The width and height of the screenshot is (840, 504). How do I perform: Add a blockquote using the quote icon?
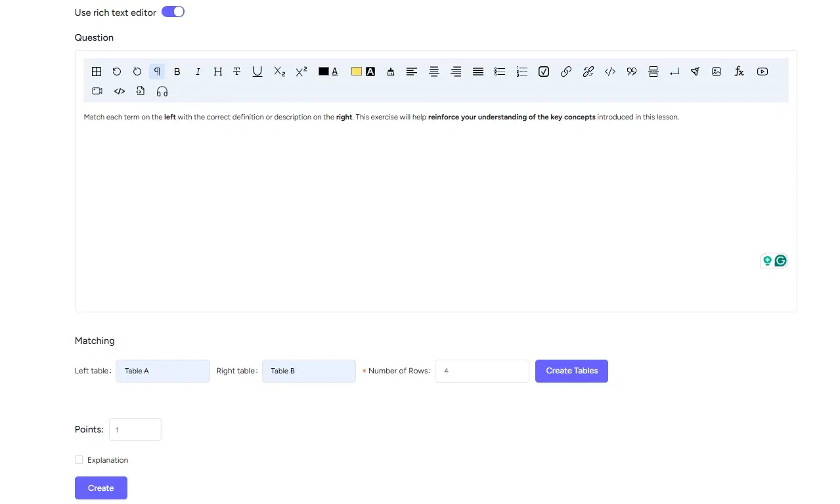(632, 72)
